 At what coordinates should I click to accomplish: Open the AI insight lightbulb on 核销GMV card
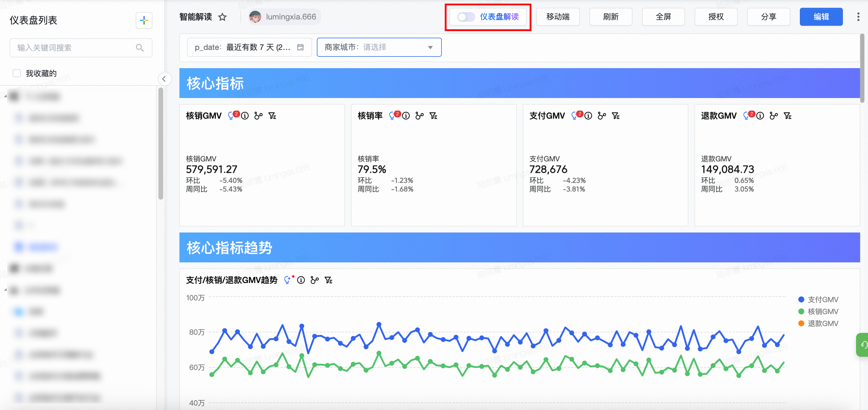231,116
